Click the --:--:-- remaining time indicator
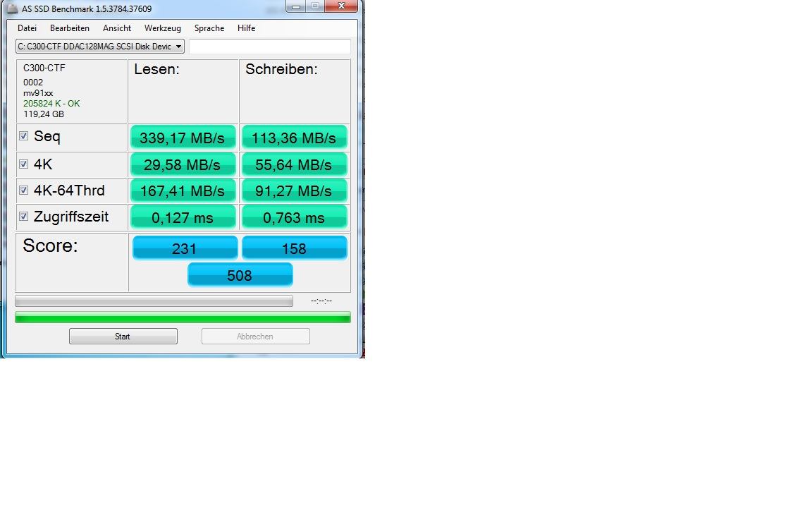Image resolution: width=812 pixels, height=508 pixels. point(321,301)
